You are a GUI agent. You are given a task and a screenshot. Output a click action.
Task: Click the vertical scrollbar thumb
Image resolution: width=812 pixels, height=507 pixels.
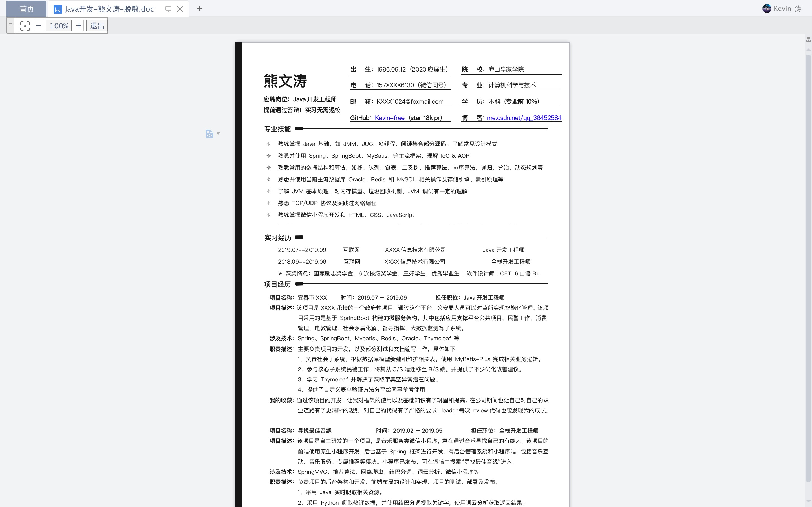click(808, 268)
